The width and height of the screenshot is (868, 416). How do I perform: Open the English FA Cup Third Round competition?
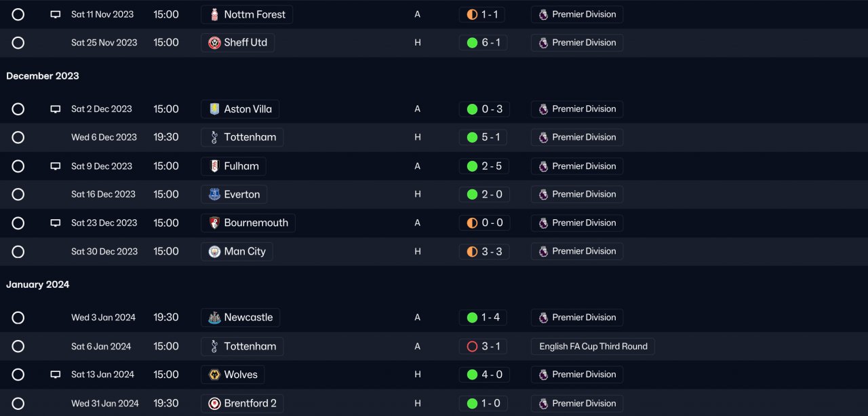click(x=593, y=347)
